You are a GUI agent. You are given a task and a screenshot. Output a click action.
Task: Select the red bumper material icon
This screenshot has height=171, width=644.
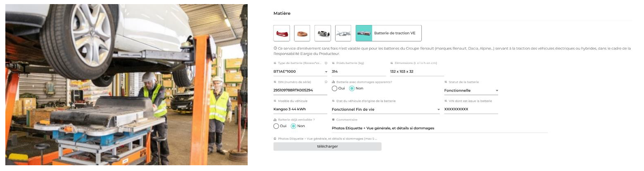point(281,33)
